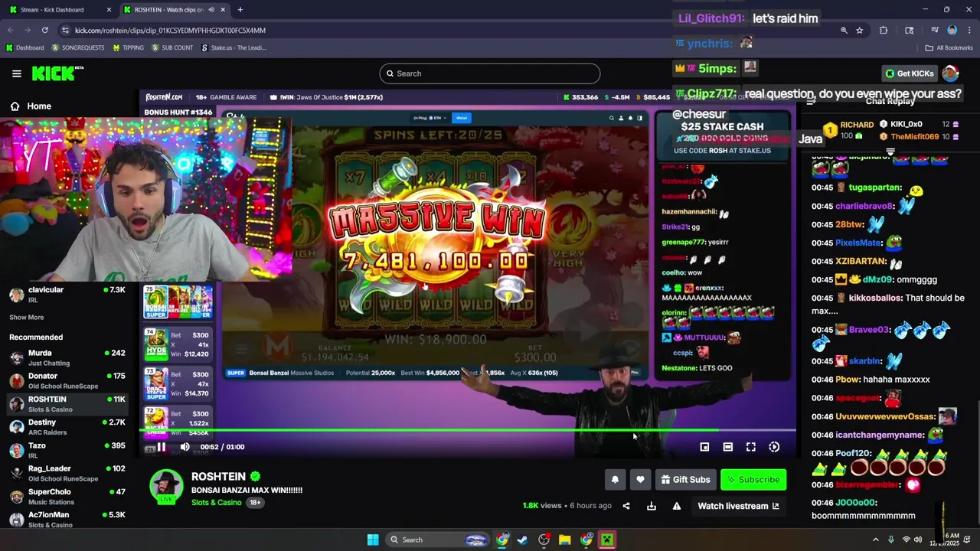Open the browser zoom magnifier icon
980x551 pixels.
click(844, 30)
